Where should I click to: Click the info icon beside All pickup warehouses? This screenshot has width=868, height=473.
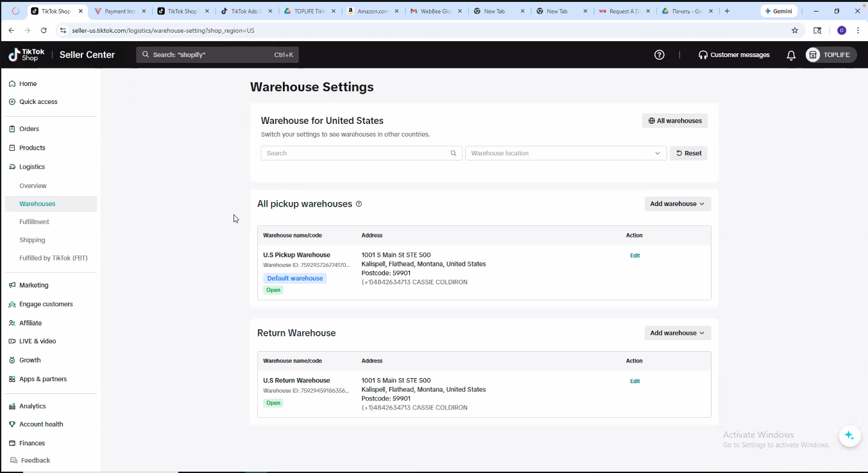click(x=359, y=204)
